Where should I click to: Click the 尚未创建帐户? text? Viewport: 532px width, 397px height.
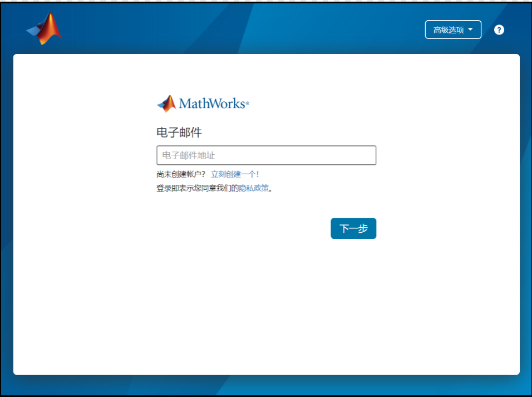(181, 174)
